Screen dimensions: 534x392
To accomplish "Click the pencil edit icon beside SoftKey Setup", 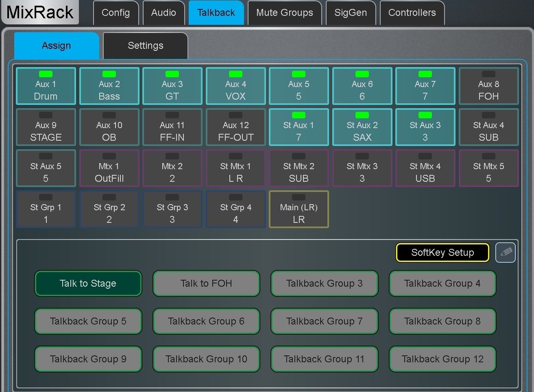I will [506, 253].
